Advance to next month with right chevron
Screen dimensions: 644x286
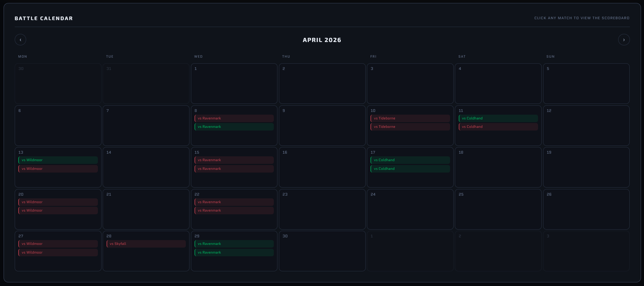624,40
